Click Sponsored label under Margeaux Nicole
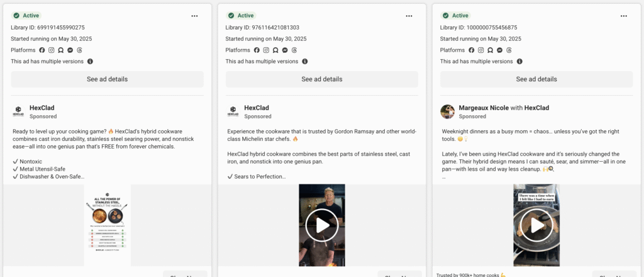The width and height of the screenshot is (644, 277). click(472, 116)
